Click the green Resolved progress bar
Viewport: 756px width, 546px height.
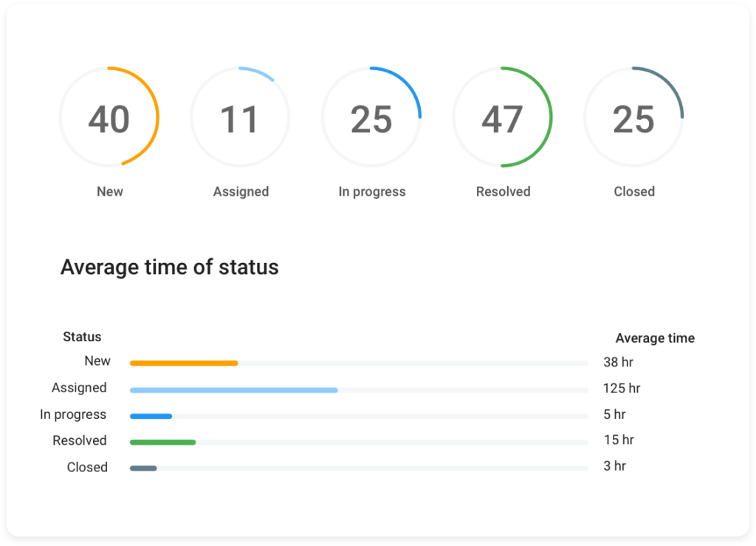[x=162, y=443]
